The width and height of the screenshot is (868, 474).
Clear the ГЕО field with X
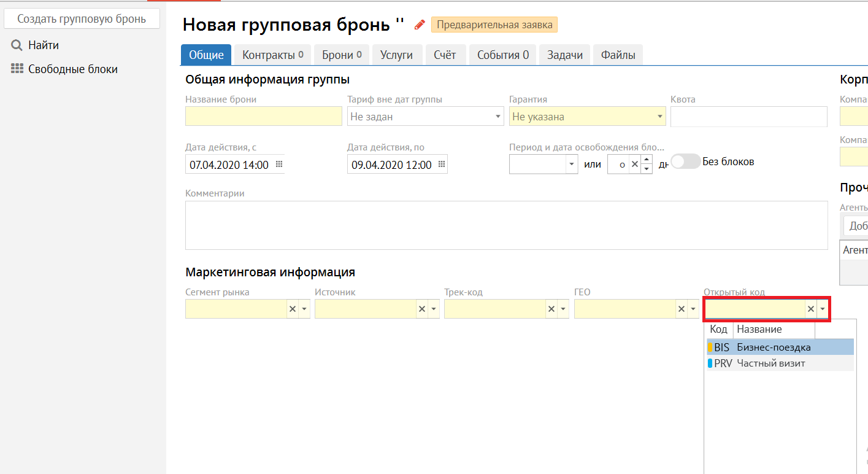coord(681,309)
